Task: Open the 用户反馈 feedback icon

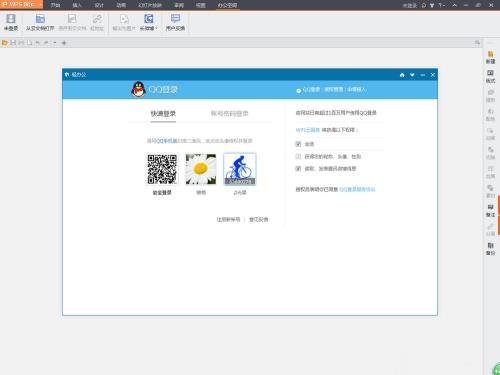Action: [175, 19]
